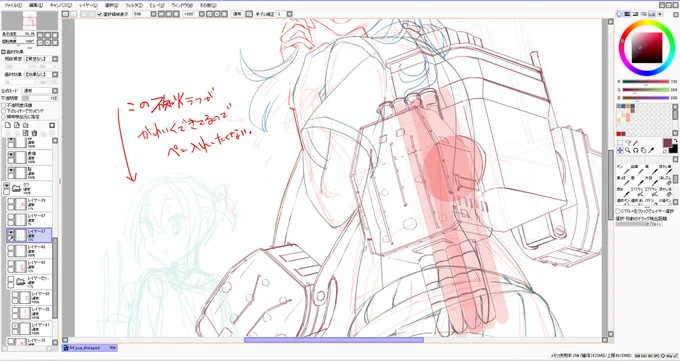
Task: Open the ファイル menu
Action: pyautogui.click(x=13, y=5)
